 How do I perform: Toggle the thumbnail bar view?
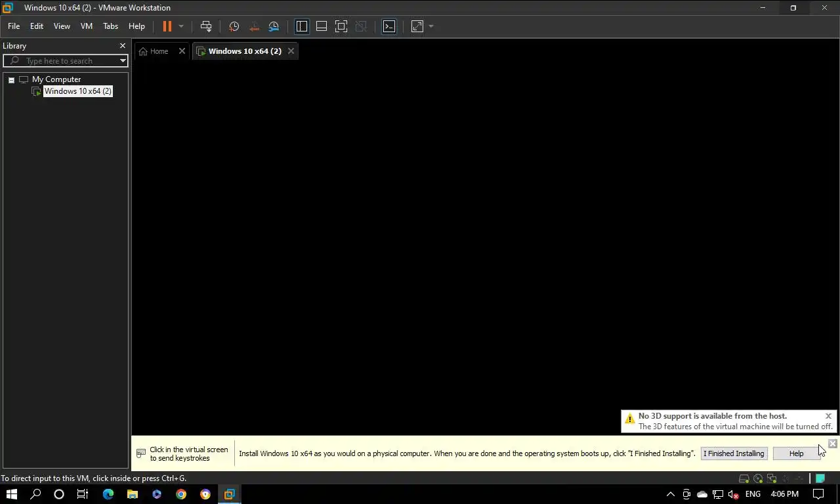(322, 26)
